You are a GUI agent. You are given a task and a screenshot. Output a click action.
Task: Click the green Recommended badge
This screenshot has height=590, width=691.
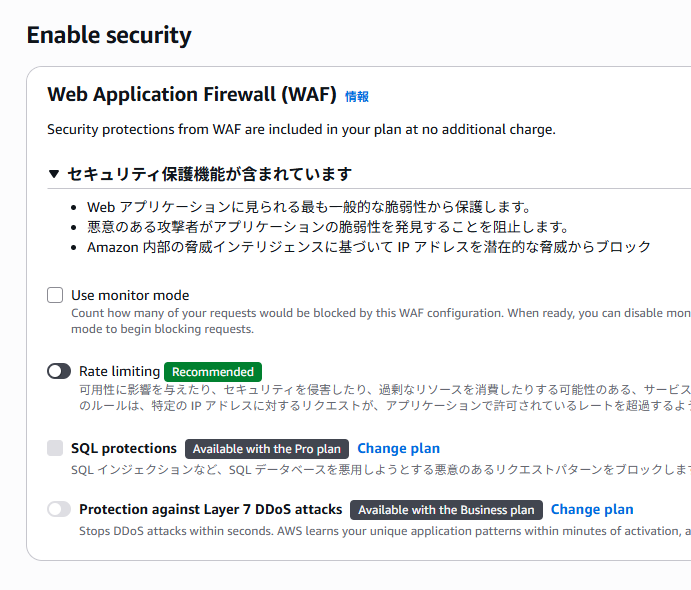(213, 371)
